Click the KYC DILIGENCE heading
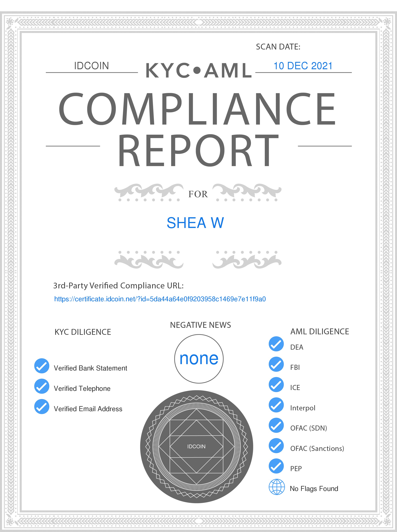 (83, 332)
